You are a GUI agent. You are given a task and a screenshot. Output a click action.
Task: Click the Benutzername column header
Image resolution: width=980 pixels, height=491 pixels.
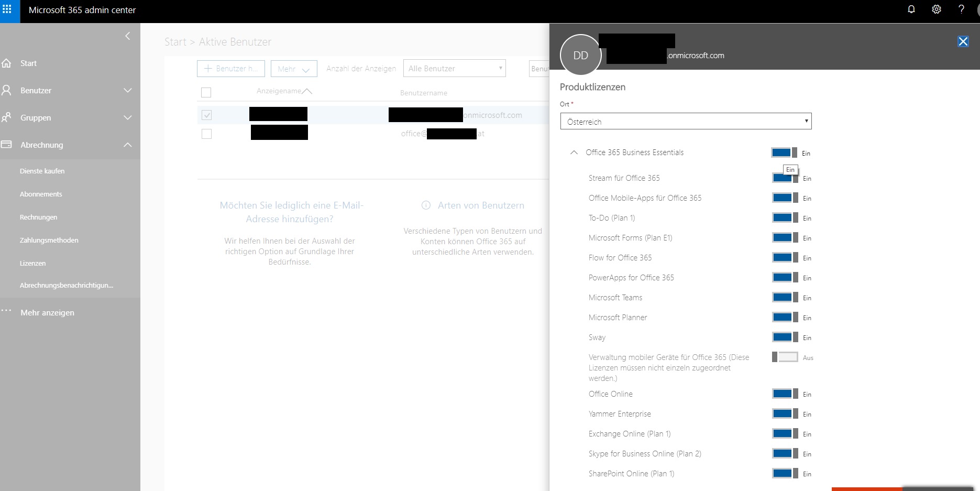424,93
